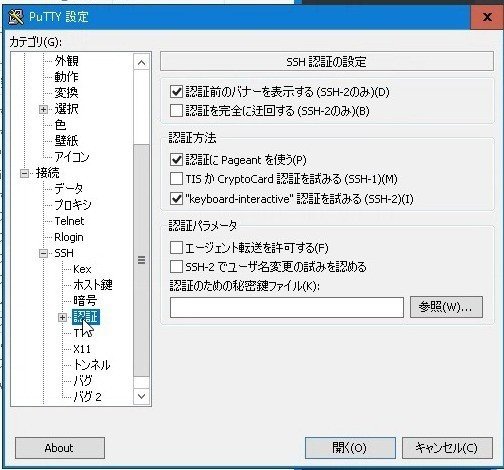Image resolution: width=504 pixels, height=470 pixels.
Task: Select 色 in category tree
Action: (60, 125)
